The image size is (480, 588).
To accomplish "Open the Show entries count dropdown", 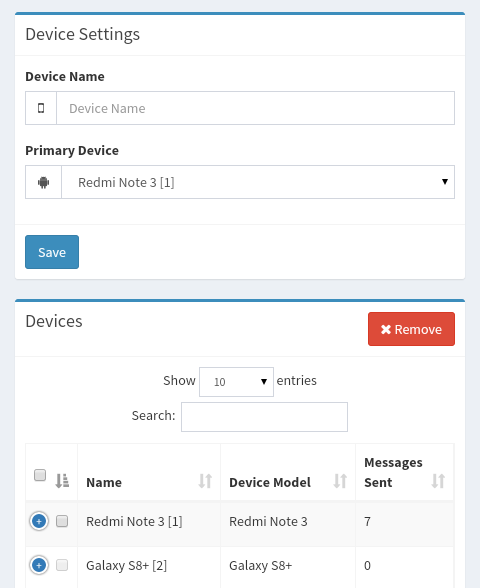I will coord(236,382).
